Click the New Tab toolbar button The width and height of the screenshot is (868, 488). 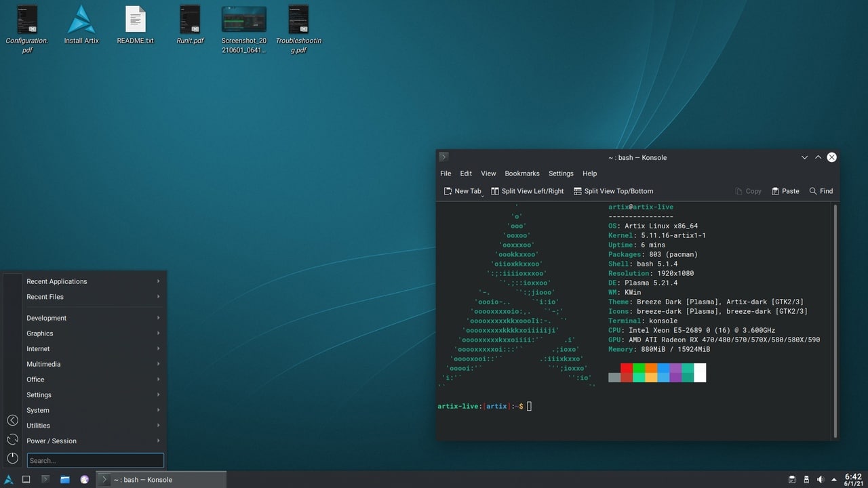coord(462,191)
